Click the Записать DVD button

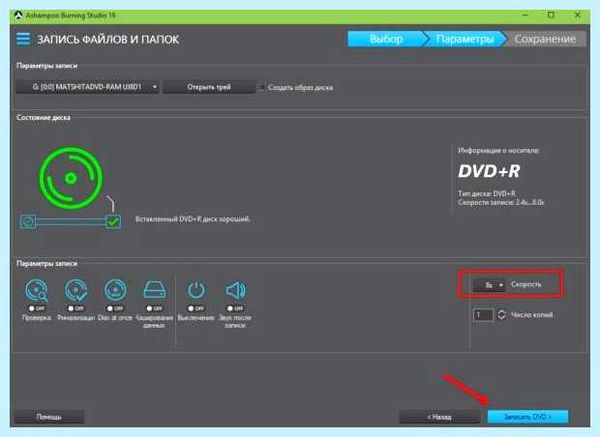[528, 416]
